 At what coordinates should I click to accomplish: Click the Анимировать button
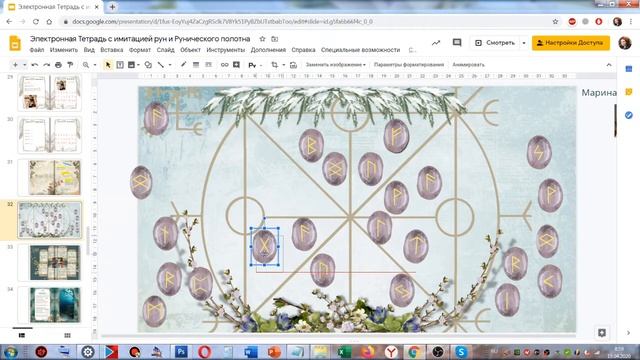click(x=468, y=65)
